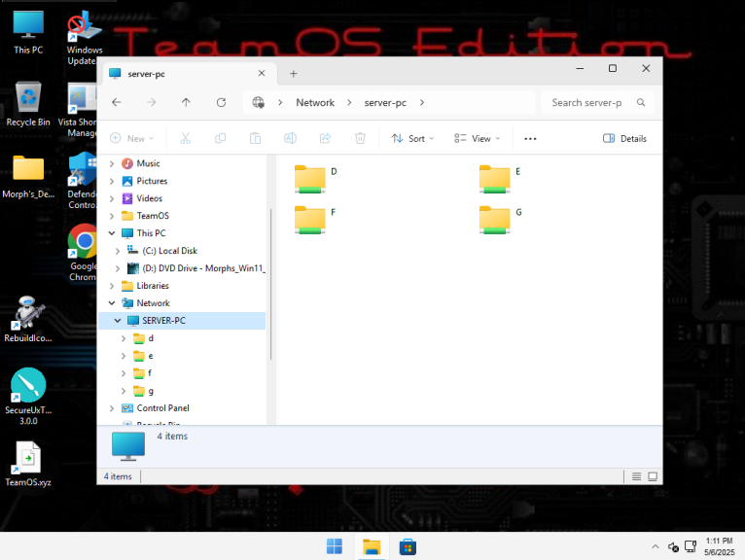Select Morph's_De... desktop folder

28,177
